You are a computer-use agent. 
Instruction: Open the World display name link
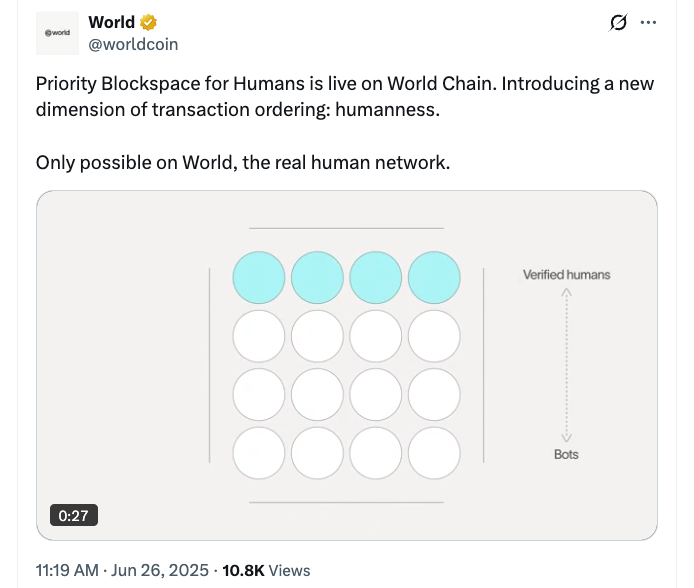[111, 22]
